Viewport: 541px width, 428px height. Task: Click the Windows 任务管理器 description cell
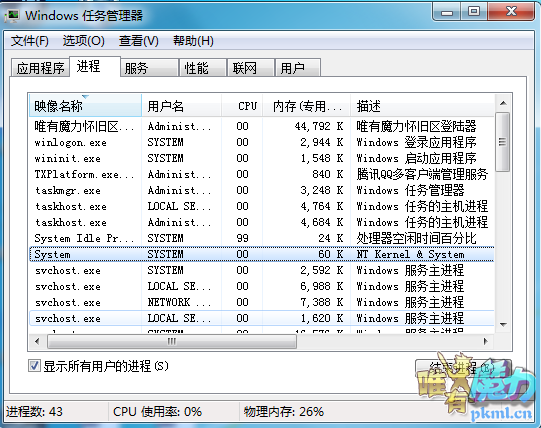point(410,190)
